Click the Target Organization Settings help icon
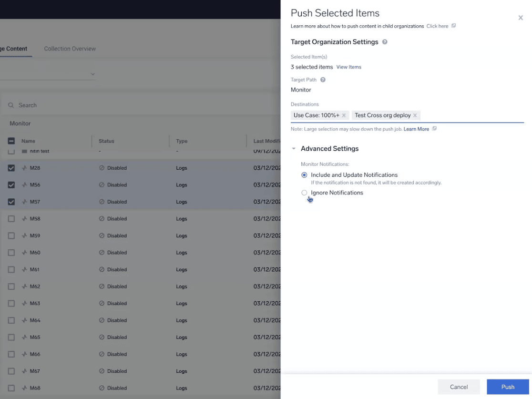Viewport: 532px width, 399px height. (385, 42)
